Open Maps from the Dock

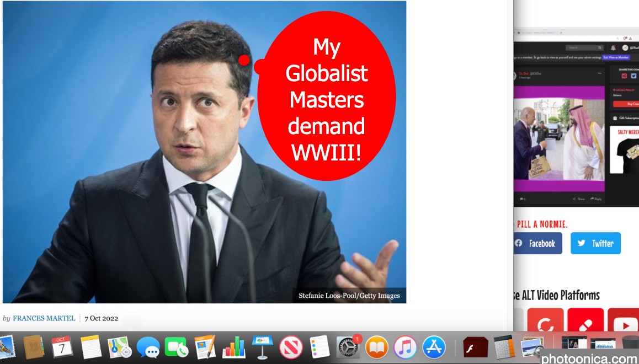[119, 347]
